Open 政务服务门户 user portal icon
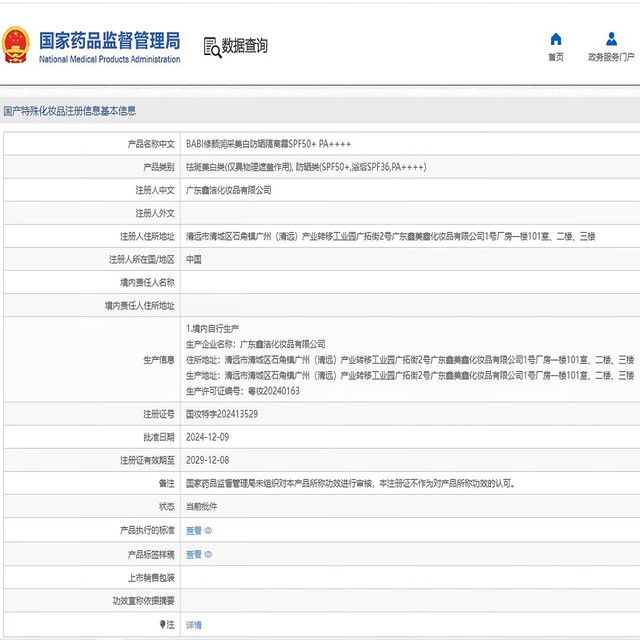640x640 pixels. coord(611,39)
